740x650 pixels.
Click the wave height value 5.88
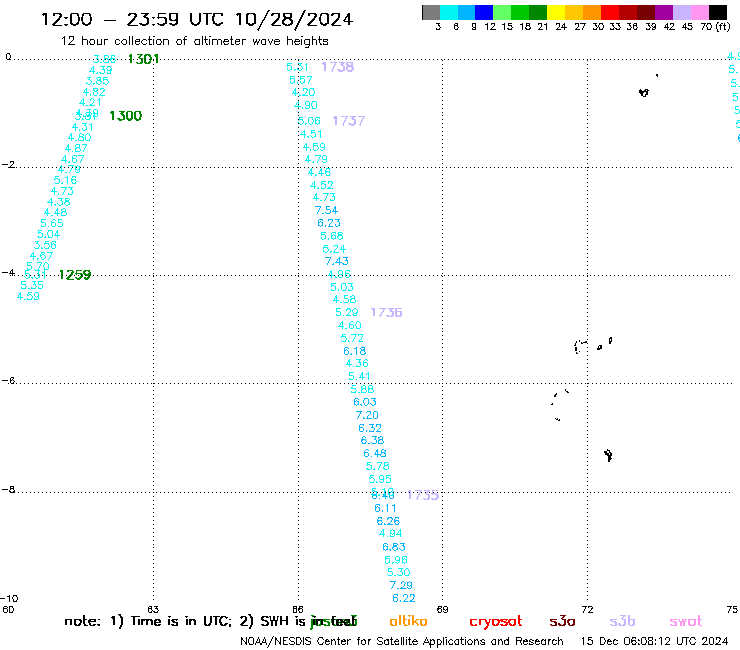[x=362, y=389]
